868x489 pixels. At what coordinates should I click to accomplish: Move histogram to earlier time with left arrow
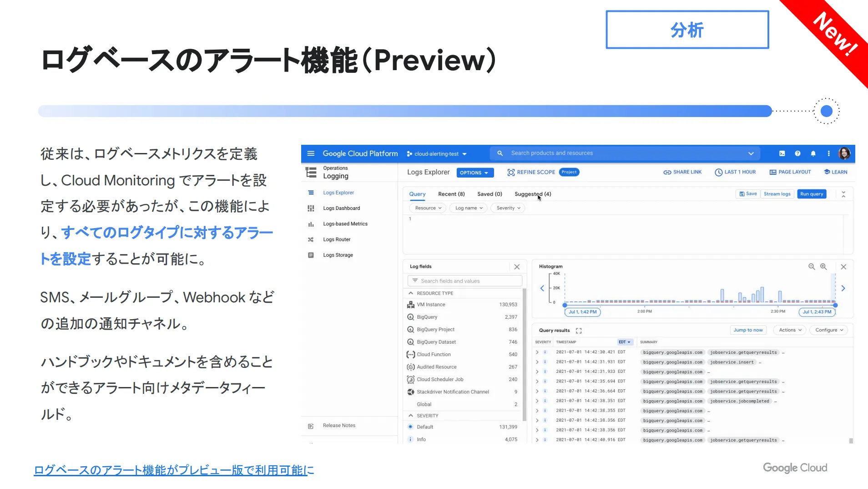pyautogui.click(x=542, y=288)
